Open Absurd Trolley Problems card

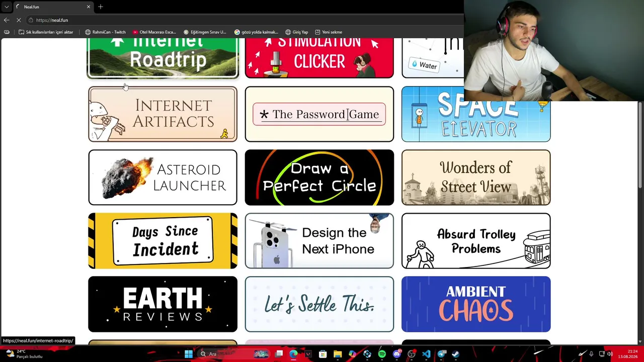pos(476,241)
